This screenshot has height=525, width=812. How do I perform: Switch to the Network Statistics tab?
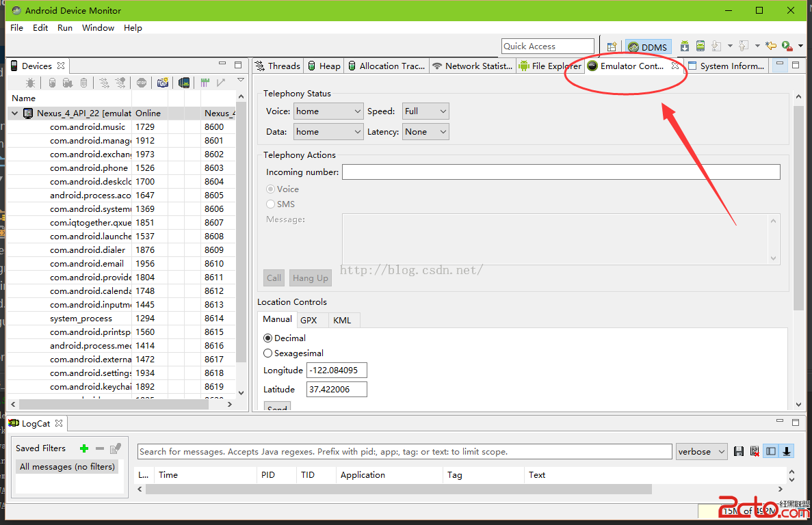point(472,66)
